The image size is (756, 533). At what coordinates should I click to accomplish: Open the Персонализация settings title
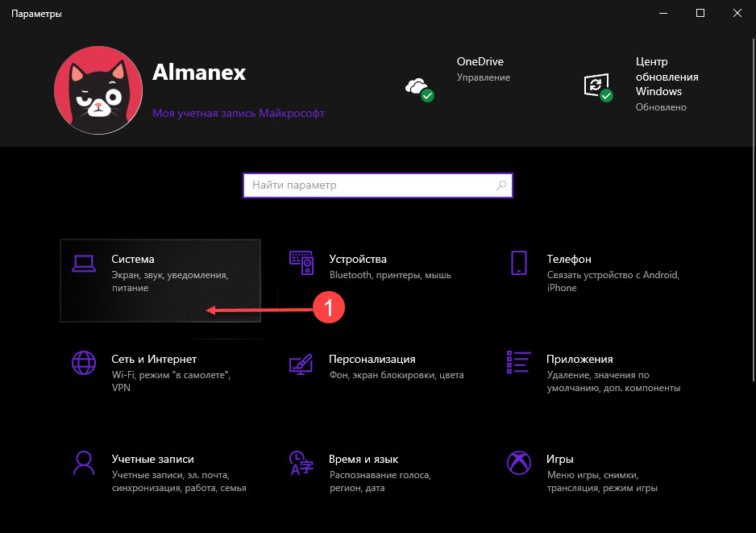[x=372, y=360]
